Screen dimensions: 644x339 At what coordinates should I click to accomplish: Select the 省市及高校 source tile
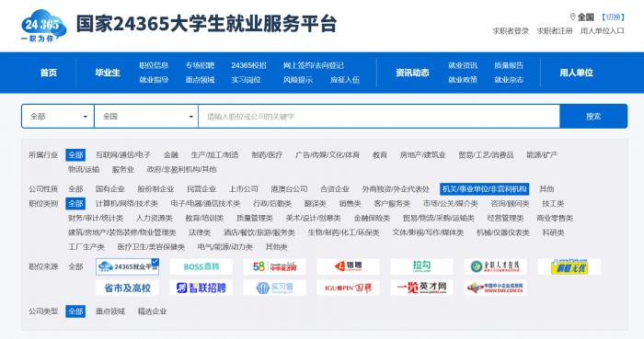[x=127, y=288]
